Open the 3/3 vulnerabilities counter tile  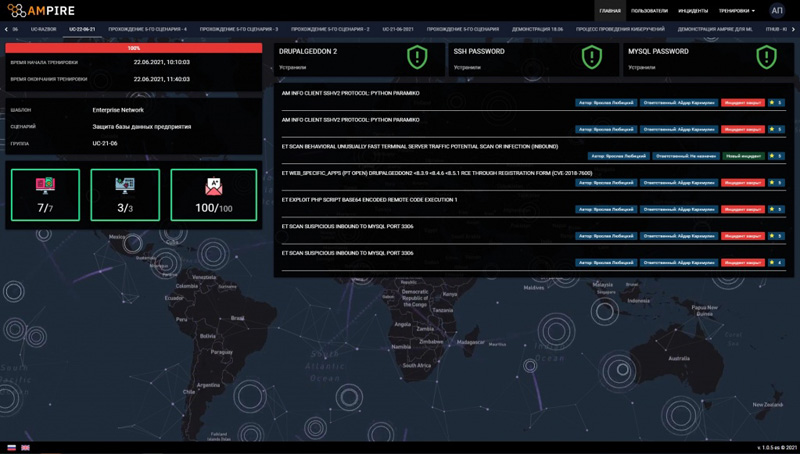[125, 195]
